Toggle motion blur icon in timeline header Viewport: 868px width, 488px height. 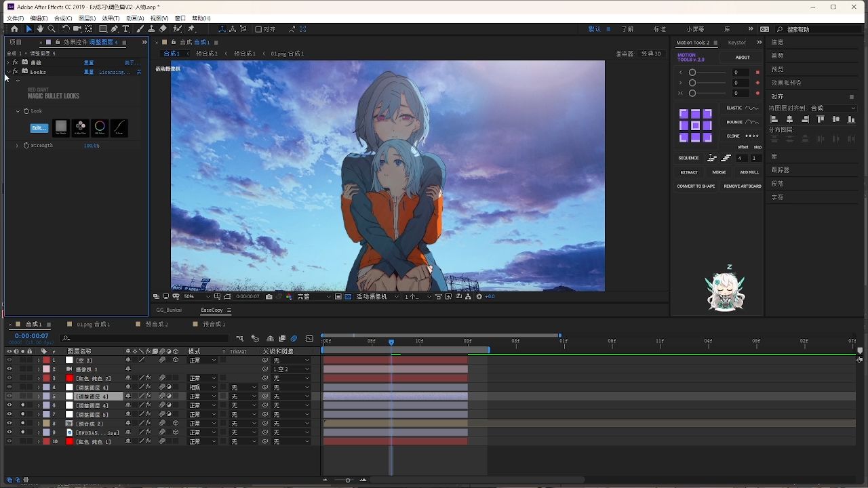tap(294, 338)
